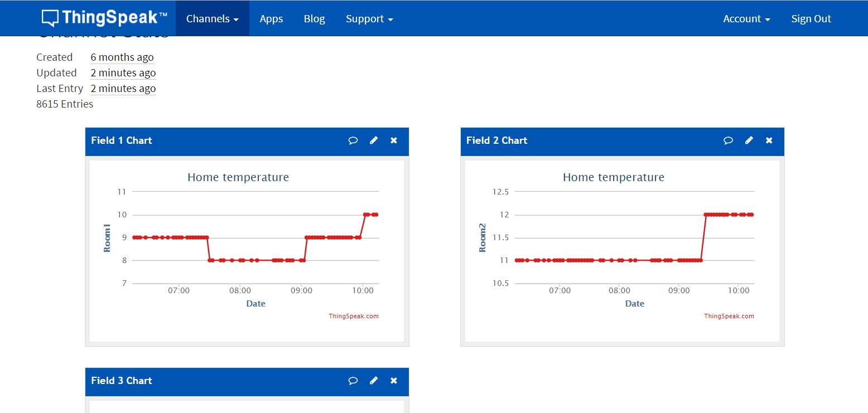Expand the Account dropdown menu
The width and height of the screenshot is (868, 413).
click(746, 19)
